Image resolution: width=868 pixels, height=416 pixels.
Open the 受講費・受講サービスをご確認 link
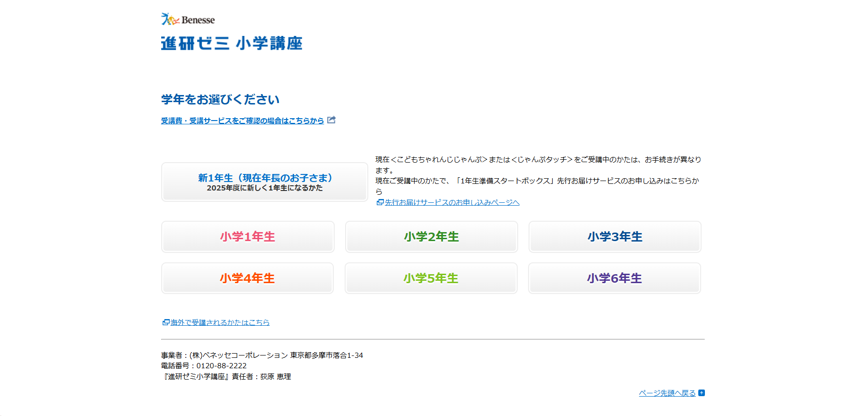coord(243,121)
